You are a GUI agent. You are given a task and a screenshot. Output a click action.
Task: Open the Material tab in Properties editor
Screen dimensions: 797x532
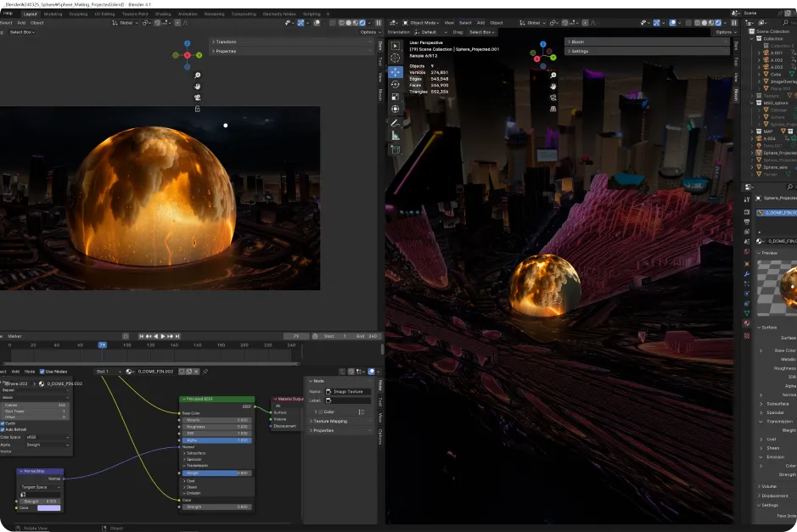tap(747, 323)
